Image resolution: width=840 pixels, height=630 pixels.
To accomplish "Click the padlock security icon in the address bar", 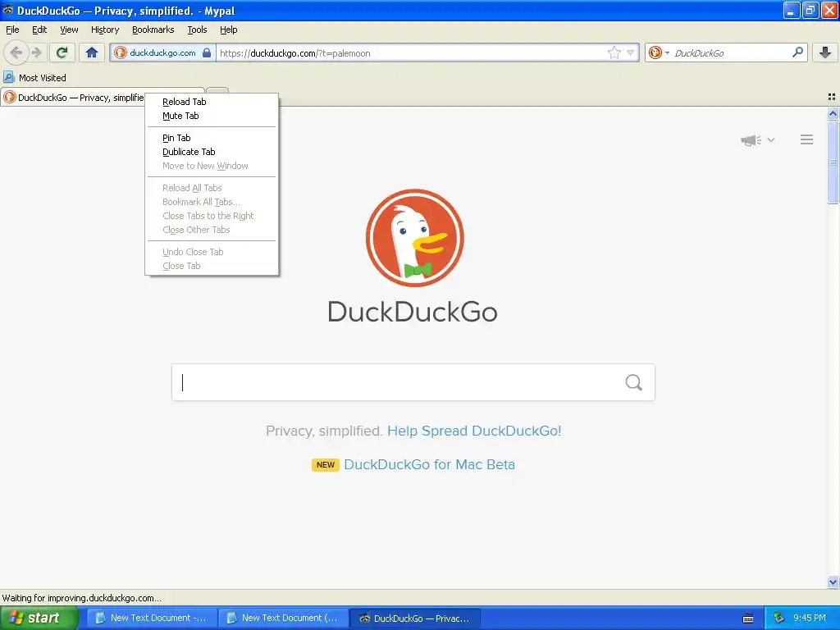I will [207, 52].
